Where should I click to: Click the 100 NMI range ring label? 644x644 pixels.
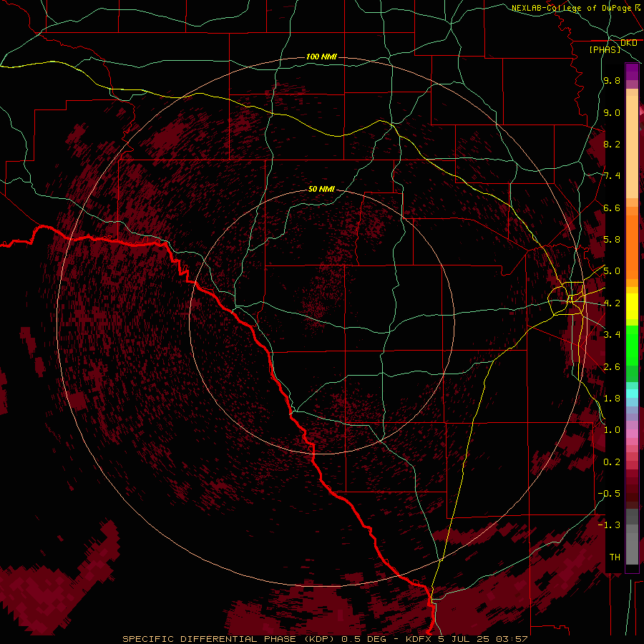321,57
